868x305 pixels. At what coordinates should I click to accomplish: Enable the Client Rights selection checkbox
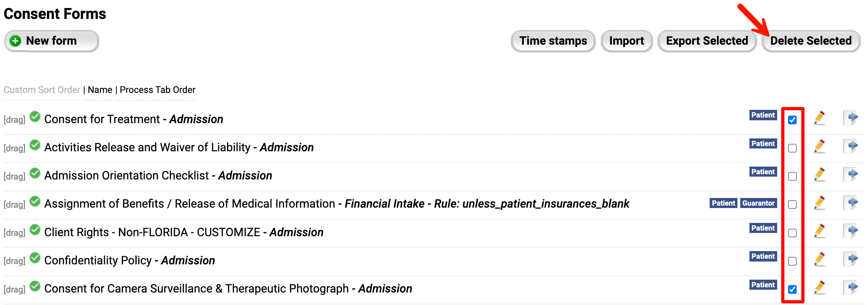[792, 233]
